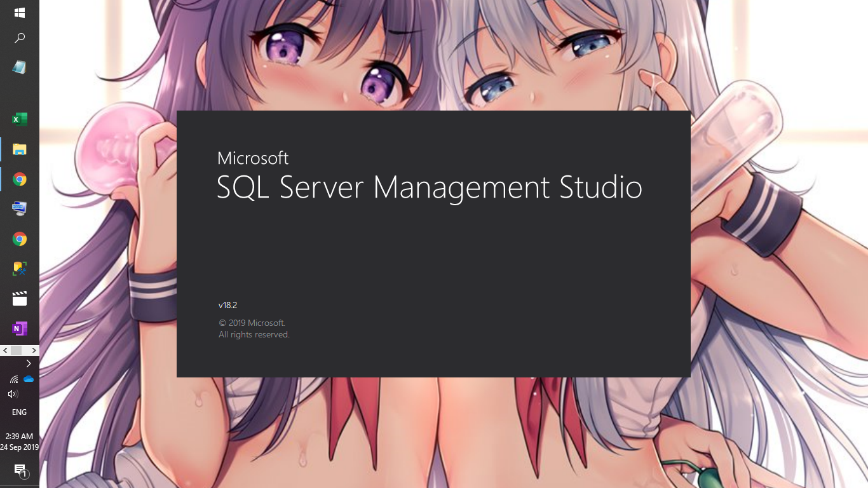Open Movies & TV clapperboard icon
The width and height of the screenshot is (868, 488).
point(19,299)
